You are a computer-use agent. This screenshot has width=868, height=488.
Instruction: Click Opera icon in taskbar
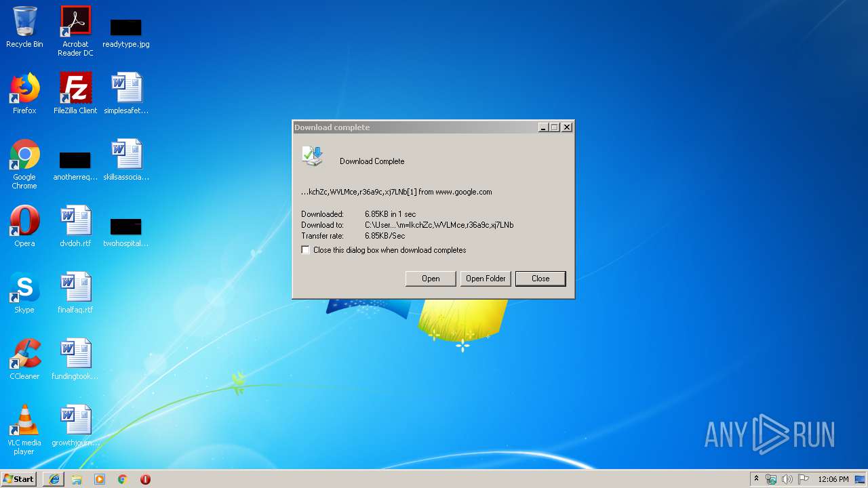click(x=145, y=479)
